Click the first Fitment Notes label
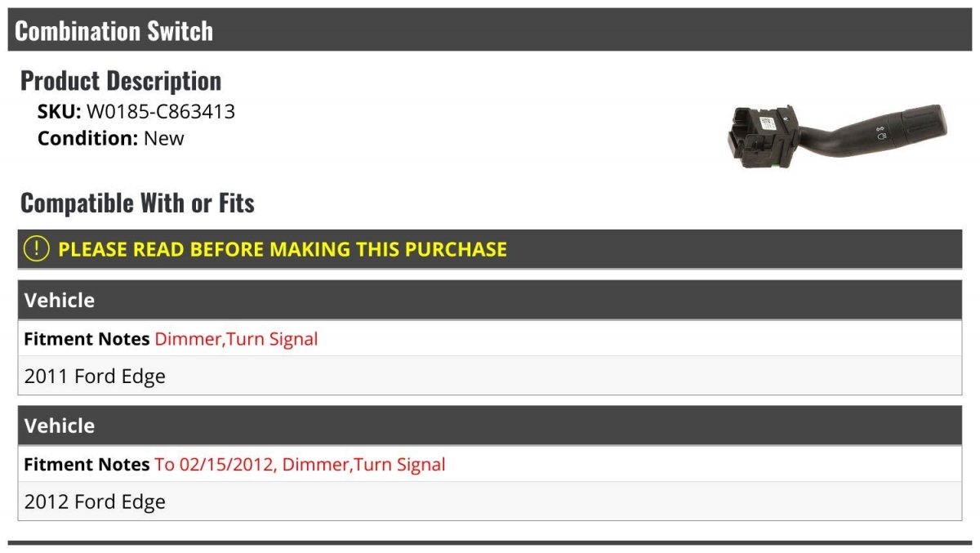The width and height of the screenshot is (980, 553). pyautogui.click(x=87, y=339)
